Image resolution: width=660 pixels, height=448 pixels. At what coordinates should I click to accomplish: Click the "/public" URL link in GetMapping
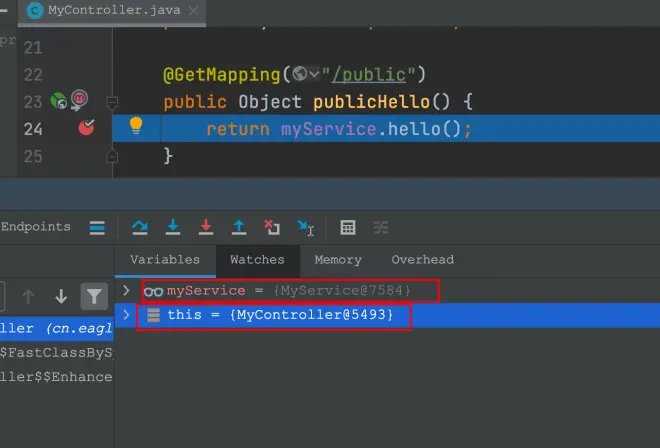369,75
